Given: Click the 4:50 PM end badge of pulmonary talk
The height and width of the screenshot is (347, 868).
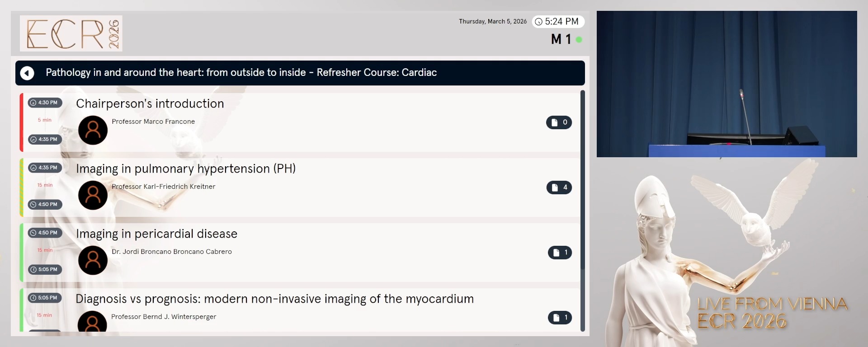Looking at the screenshot, I should 45,205.
